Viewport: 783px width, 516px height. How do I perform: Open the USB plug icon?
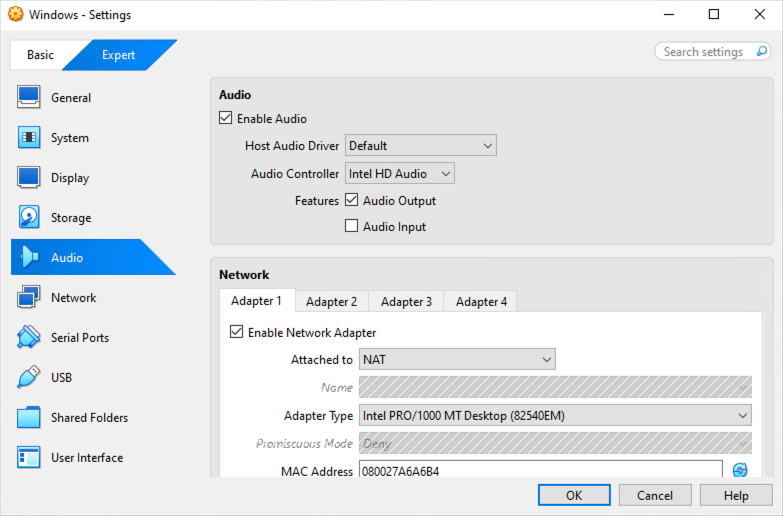28,377
